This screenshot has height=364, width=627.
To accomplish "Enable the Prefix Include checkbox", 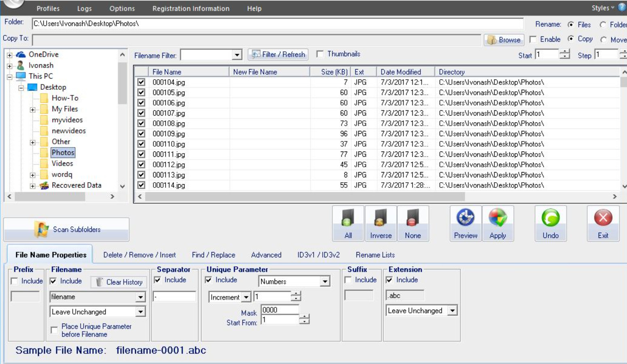I will (x=15, y=281).
